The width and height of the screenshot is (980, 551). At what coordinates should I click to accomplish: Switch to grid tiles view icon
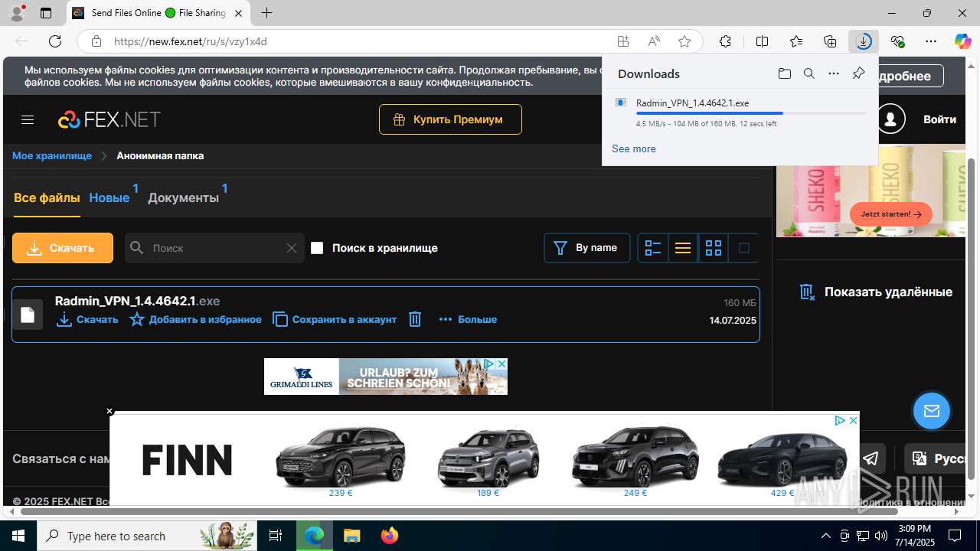(714, 248)
